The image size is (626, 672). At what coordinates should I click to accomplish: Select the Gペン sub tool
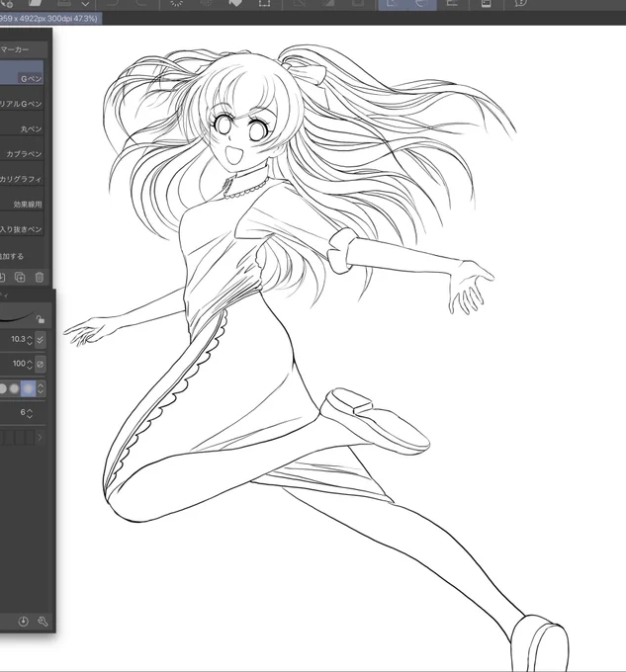(x=22, y=72)
